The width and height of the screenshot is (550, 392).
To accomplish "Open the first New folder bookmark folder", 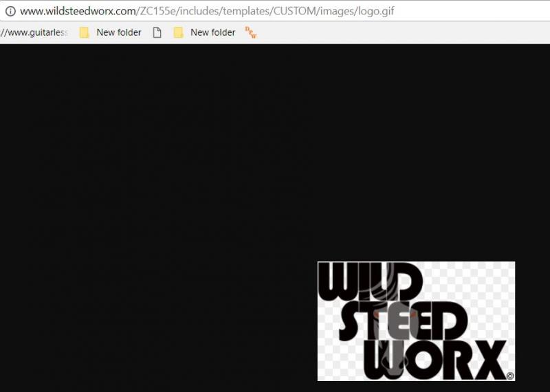I will pos(110,32).
